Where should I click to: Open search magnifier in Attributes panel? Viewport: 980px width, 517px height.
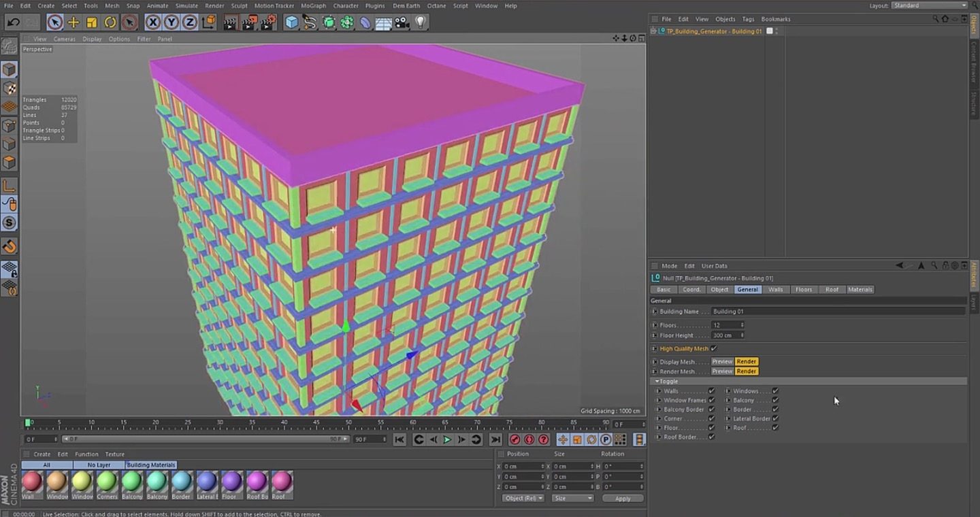(936, 266)
